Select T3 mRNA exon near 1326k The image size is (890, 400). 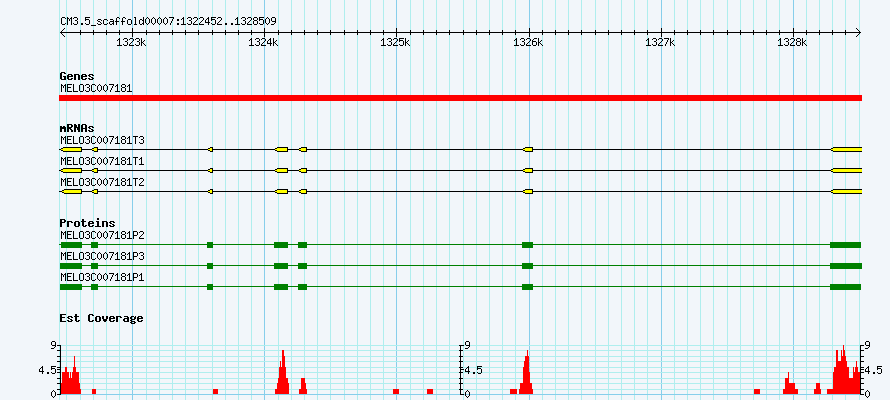[x=528, y=149]
